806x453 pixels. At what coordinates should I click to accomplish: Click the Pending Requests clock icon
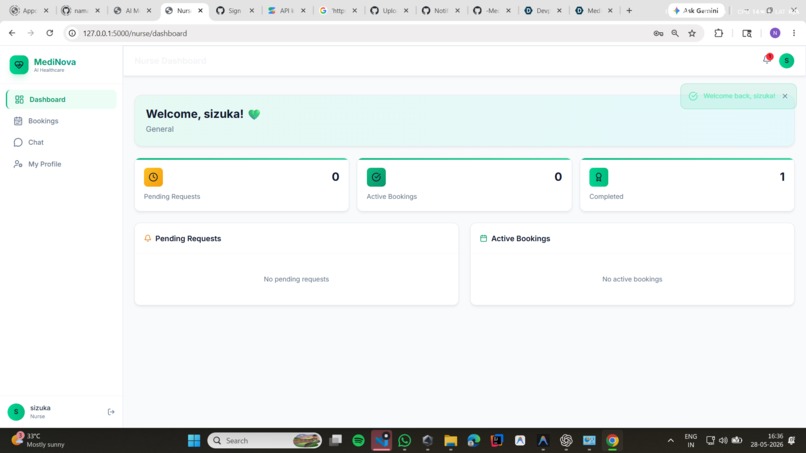pos(153,177)
